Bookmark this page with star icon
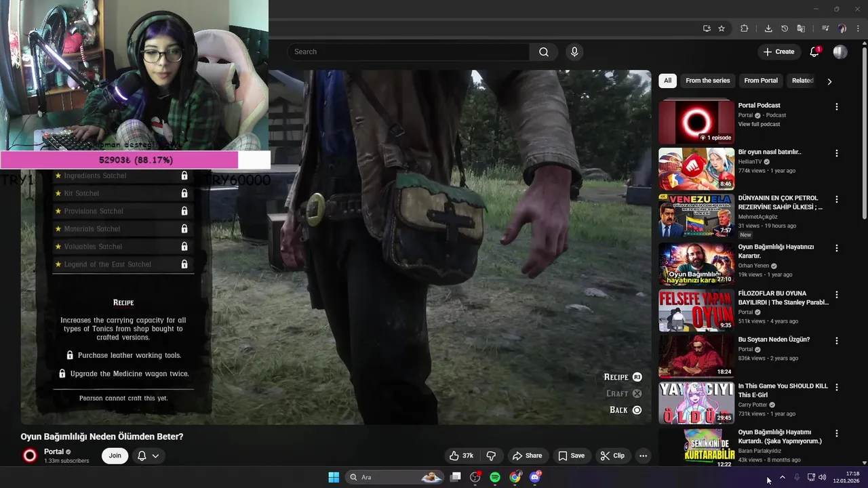The height and width of the screenshot is (488, 868). [x=722, y=28]
